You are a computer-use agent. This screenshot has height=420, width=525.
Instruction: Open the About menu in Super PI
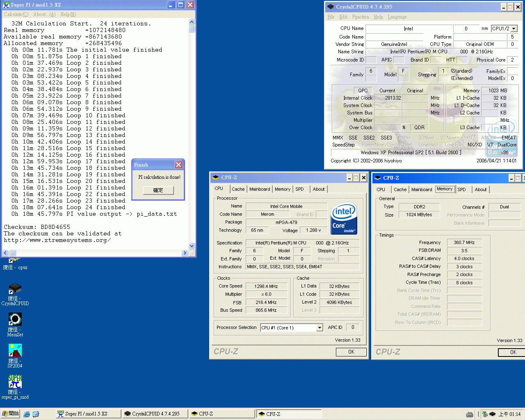pos(44,14)
